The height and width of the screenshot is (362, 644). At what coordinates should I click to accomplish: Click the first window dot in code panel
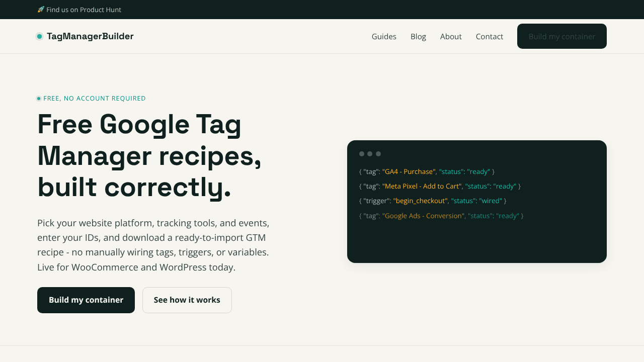point(362,154)
